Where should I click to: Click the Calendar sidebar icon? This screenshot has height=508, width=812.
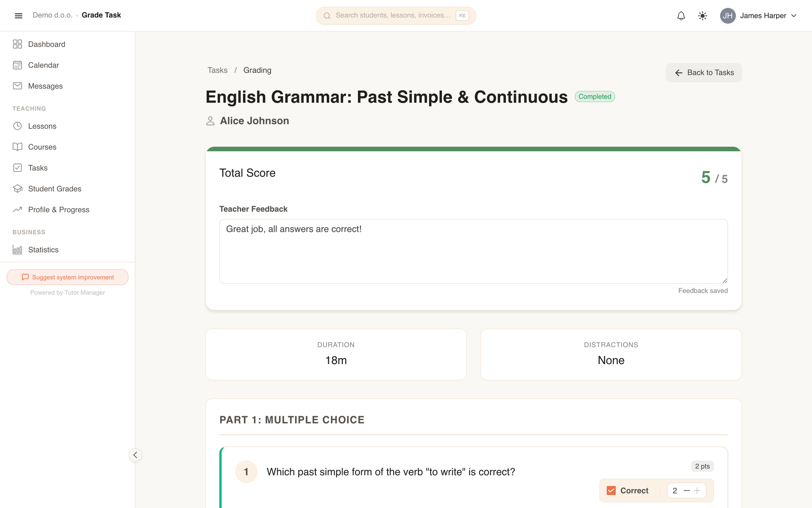pos(17,65)
